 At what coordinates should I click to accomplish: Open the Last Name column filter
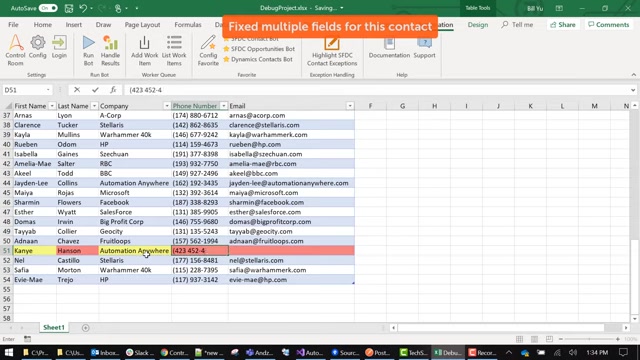[94, 106]
